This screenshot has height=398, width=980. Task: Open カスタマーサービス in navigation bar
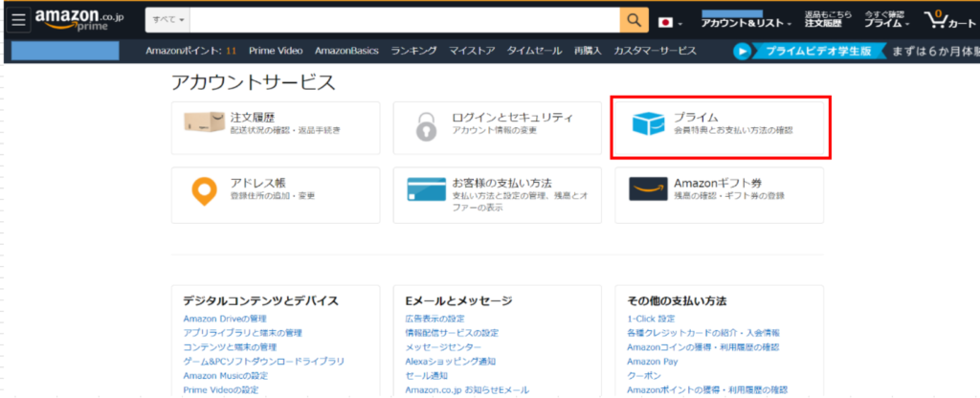[x=655, y=51]
